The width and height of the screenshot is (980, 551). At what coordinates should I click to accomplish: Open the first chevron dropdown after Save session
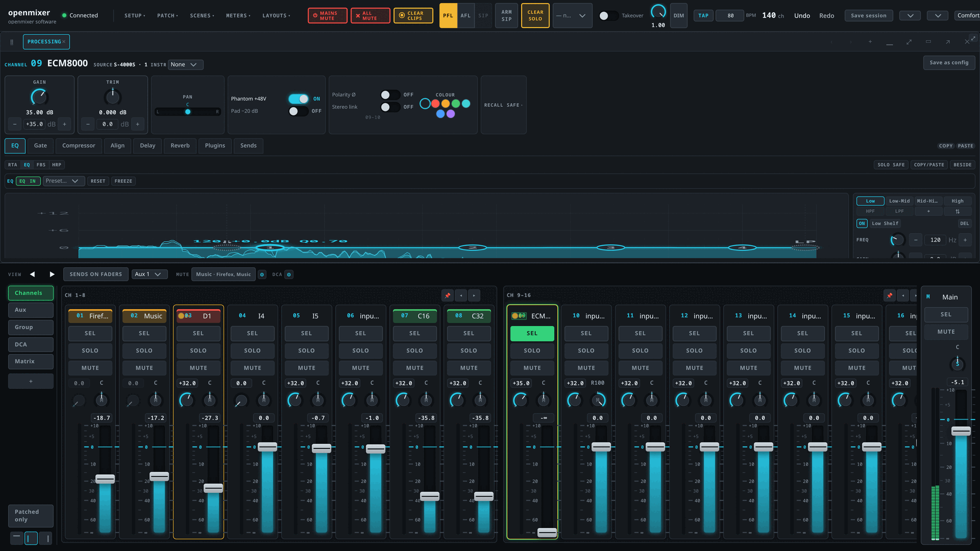(x=910, y=16)
